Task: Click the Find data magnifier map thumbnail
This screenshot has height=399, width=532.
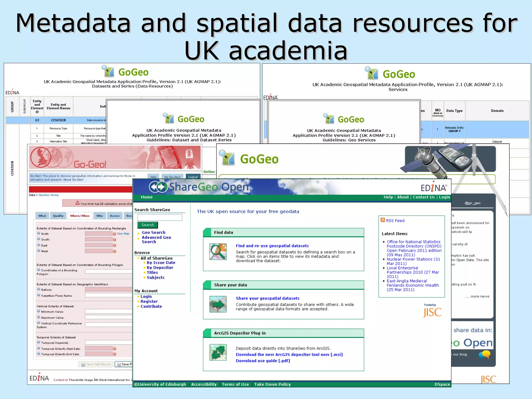Action: click(x=218, y=252)
